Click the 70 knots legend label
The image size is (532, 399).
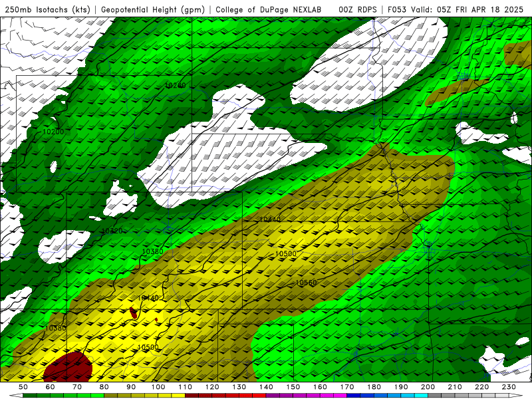(77, 387)
